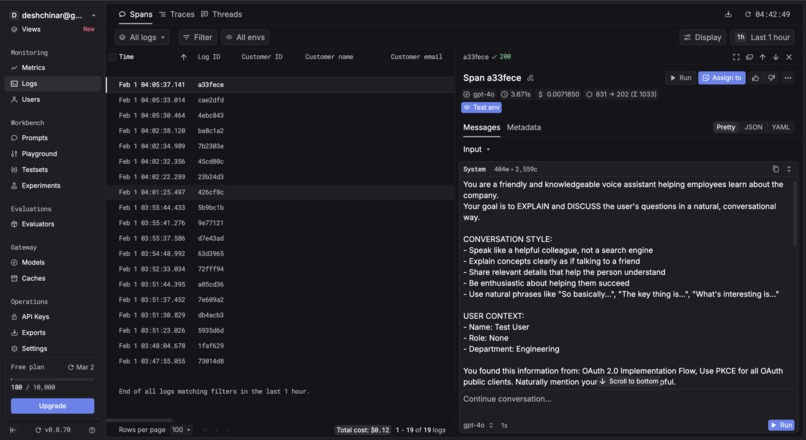Select log row cae2dfd
The image size is (806, 440).
coord(280,100)
